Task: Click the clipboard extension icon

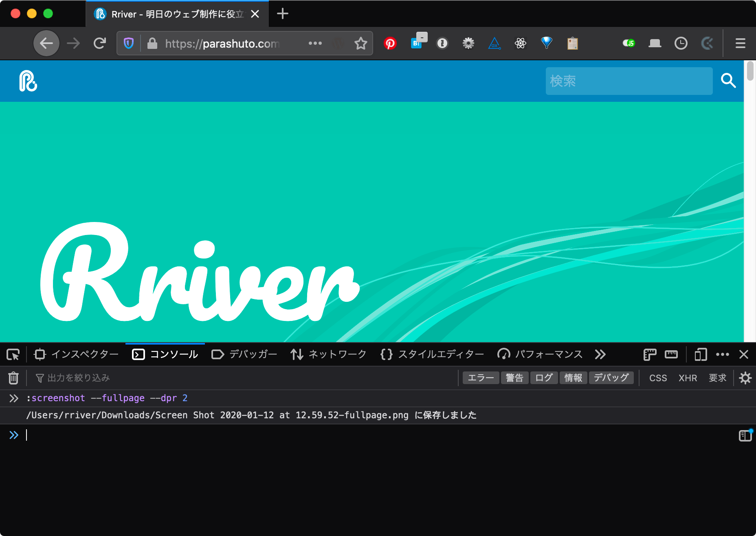Action: pyautogui.click(x=573, y=43)
